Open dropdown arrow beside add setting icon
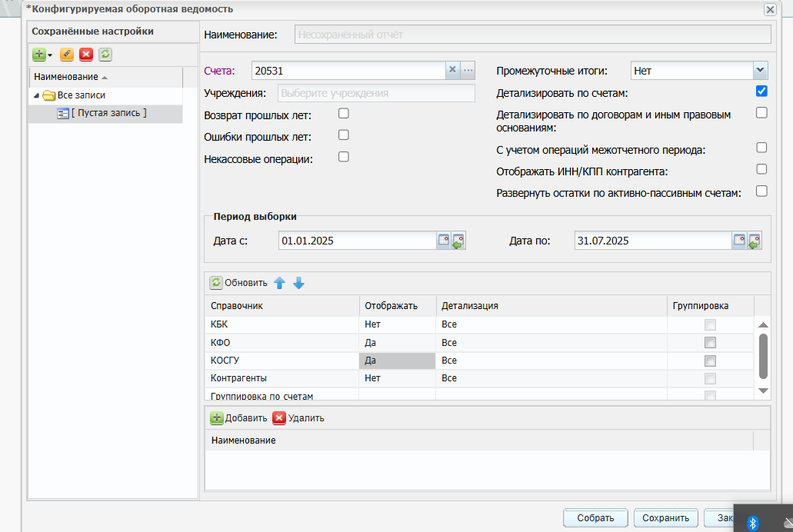Image resolution: width=793 pixels, height=532 pixels. (x=50, y=55)
